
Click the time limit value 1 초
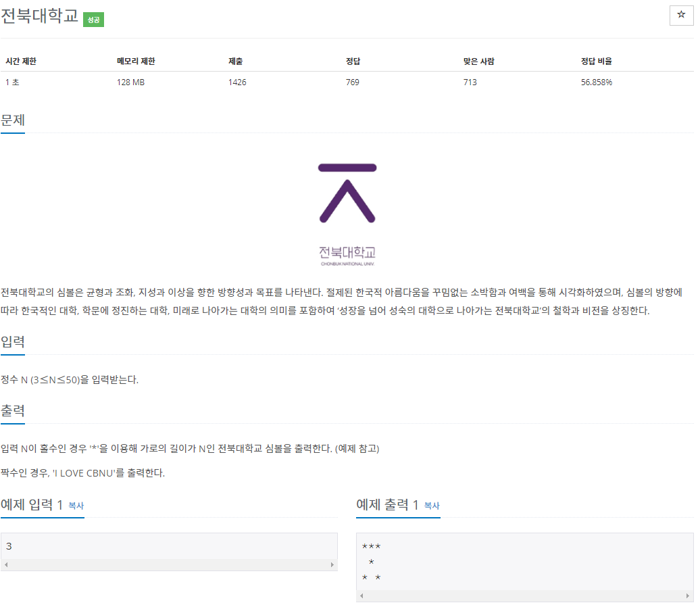pyautogui.click(x=12, y=82)
